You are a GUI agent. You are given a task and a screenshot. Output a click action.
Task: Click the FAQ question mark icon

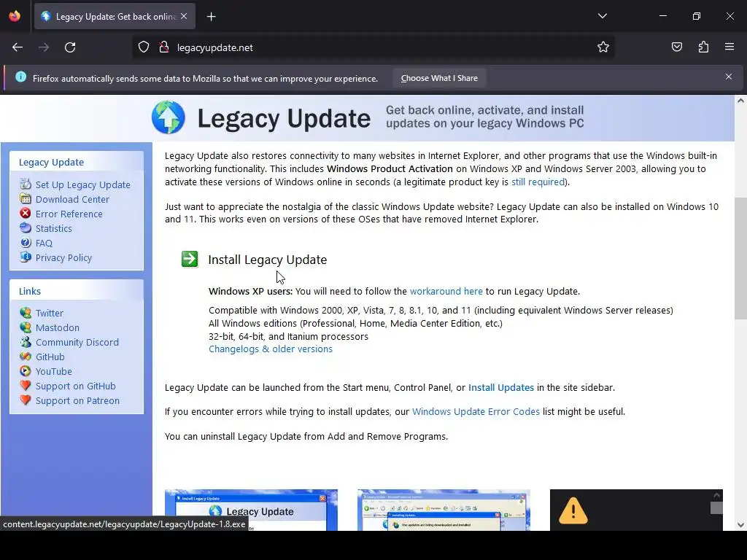coord(26,242)
